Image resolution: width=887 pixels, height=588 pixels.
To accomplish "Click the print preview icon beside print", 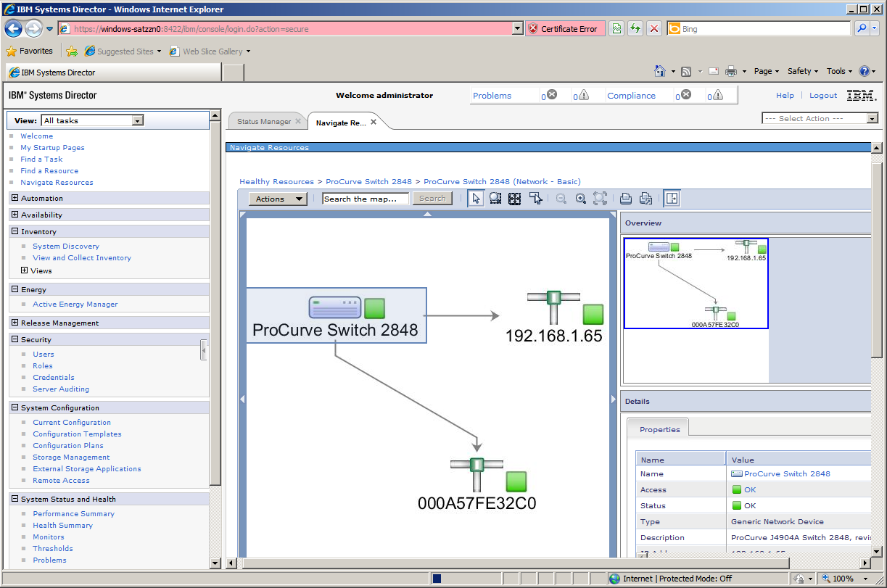I will 645,199.
